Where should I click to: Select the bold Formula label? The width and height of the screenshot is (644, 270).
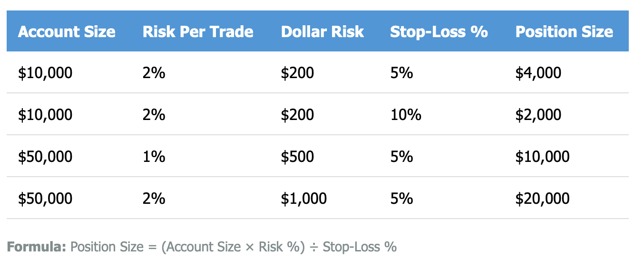pyautogui.click(x=37, y=247)
